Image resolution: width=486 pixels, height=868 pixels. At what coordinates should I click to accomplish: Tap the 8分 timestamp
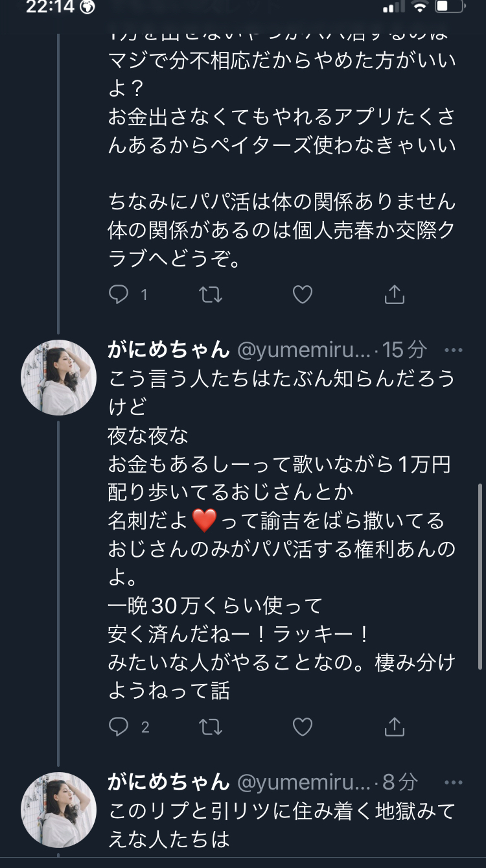point(400,782)
